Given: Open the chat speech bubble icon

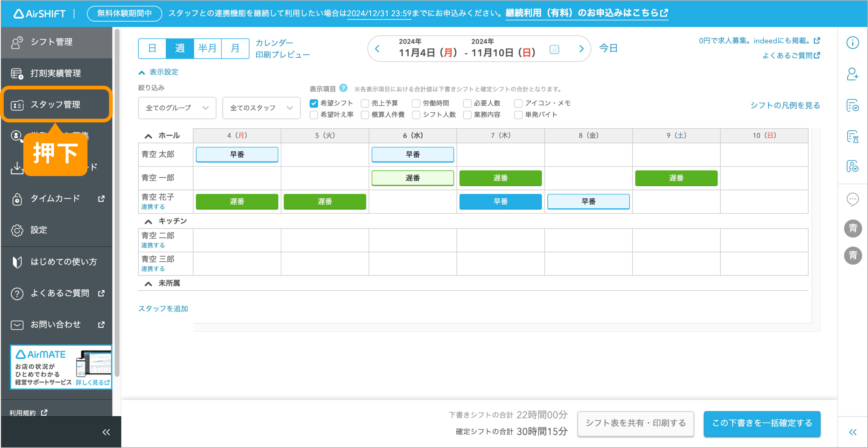Looking at the screenshot, I should (852, 199).
